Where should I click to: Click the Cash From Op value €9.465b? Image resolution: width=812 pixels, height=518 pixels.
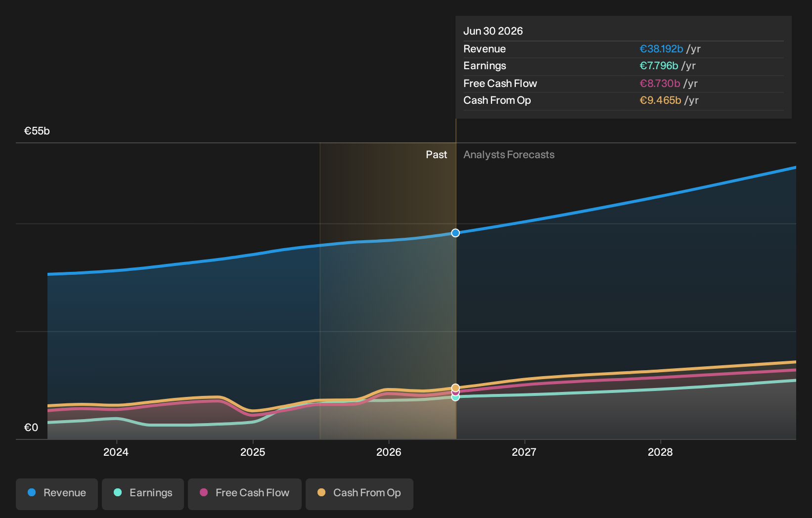pyautogui.click(x=660, y=100)
